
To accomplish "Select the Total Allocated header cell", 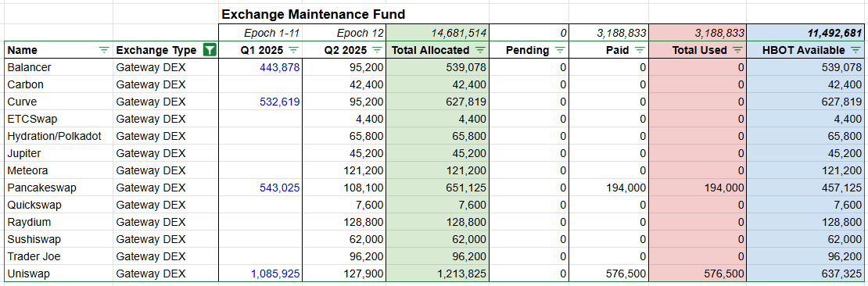I will 438,50.
